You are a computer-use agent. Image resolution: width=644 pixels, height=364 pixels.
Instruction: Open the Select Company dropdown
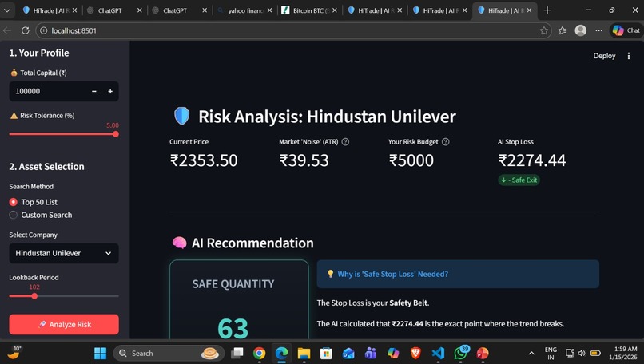64,253
